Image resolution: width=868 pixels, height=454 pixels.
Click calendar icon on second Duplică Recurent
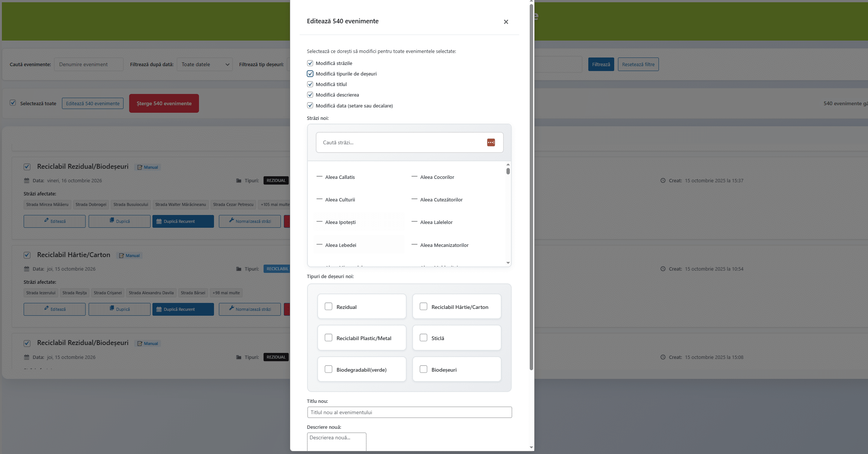click(x=159, y=309)
